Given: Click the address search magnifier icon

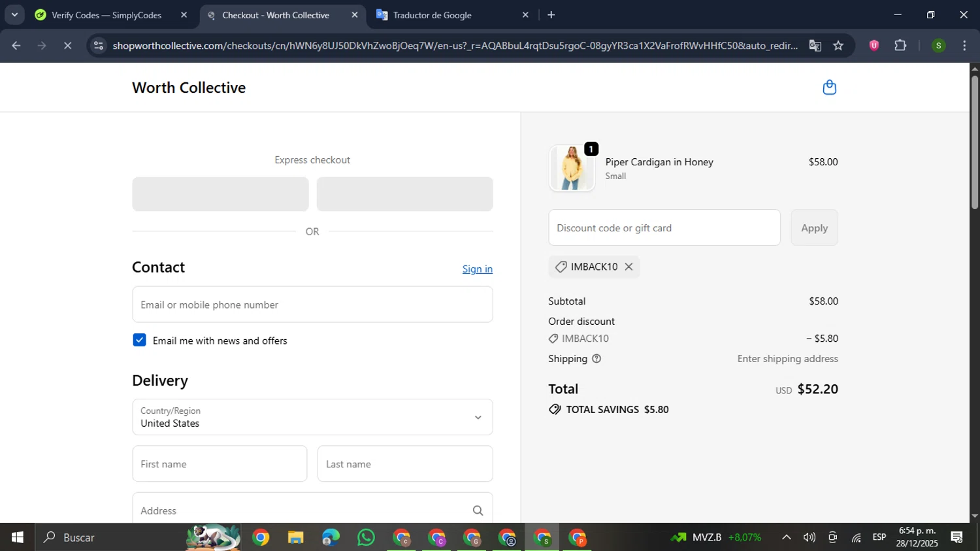Looking at the screenshot, I should point(478,510).
